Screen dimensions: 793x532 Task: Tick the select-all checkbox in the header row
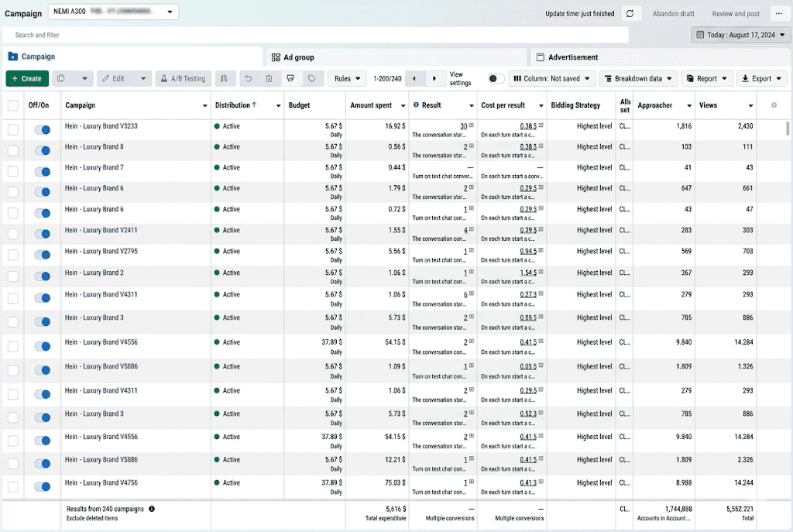(13, 105)
